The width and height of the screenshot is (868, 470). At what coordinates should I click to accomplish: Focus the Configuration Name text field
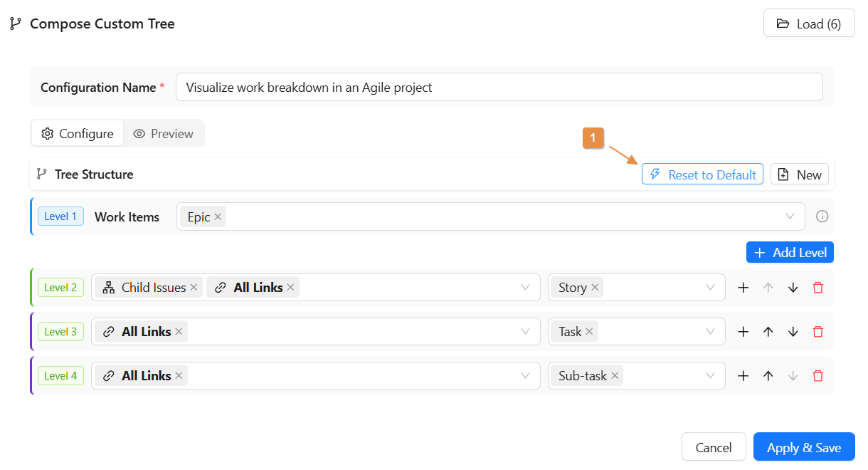coord(498,88)
